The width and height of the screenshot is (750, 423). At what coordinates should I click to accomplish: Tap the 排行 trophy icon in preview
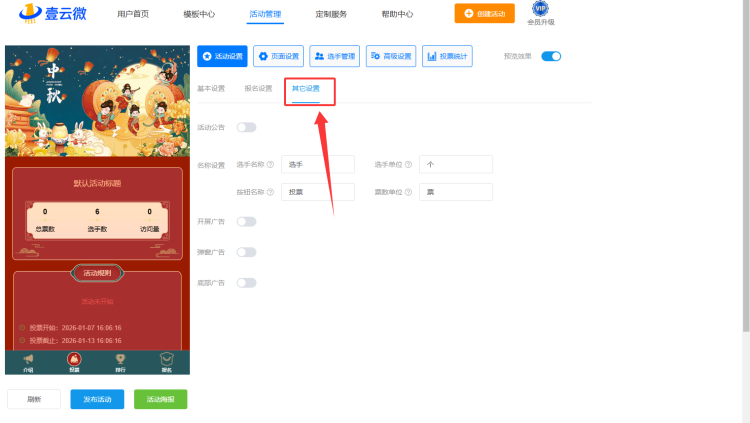[120, 360]
